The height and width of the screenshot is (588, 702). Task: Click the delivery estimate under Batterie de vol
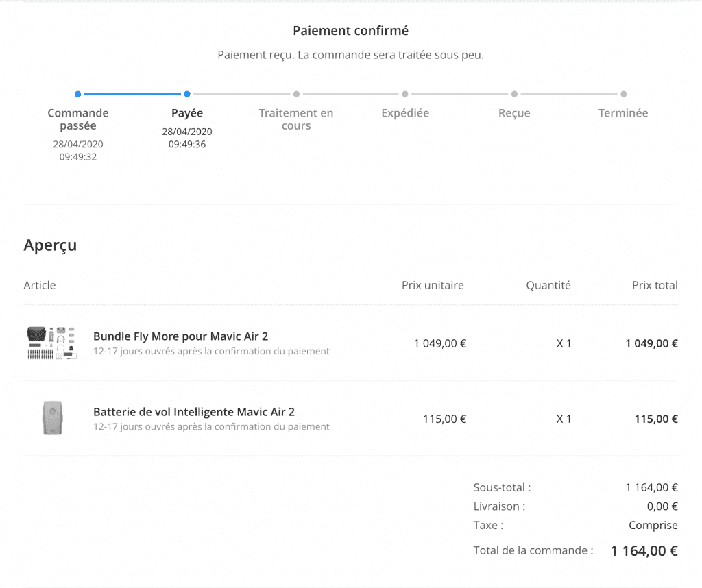[211, 426]
